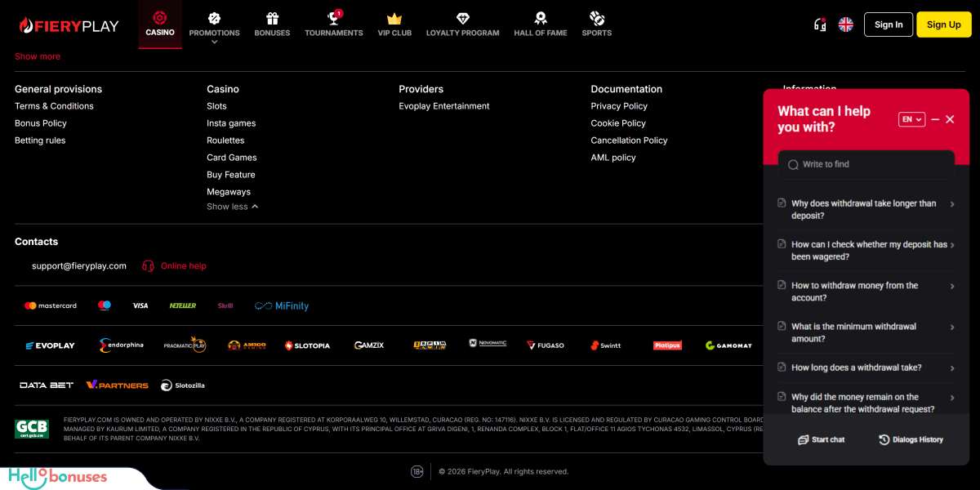Image resolution: width=980 pixels, height=490 pixels.
Task: Open Insta games link
Action: (231, 123)
